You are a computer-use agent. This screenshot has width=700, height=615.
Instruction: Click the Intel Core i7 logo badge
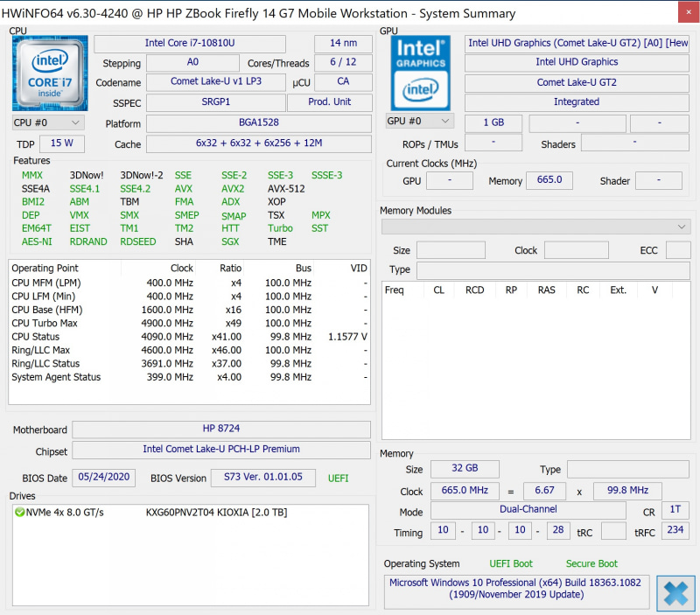click(50, 73)
